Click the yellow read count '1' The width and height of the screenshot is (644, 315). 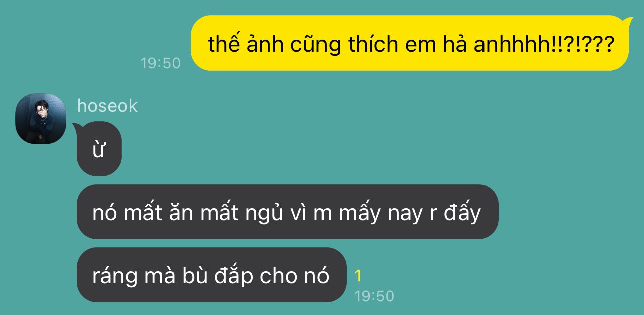point(358,276)
